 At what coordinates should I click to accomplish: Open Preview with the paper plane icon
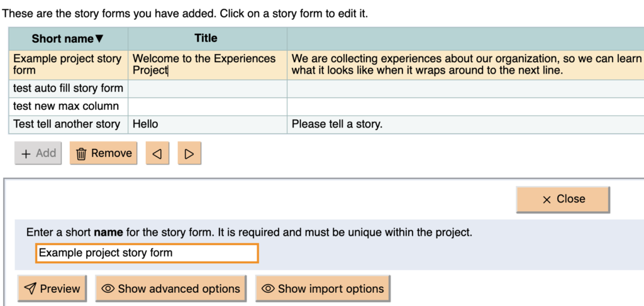52,289
